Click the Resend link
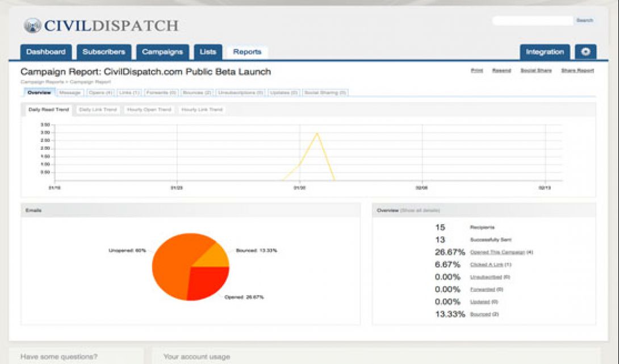 click(501, 70)
